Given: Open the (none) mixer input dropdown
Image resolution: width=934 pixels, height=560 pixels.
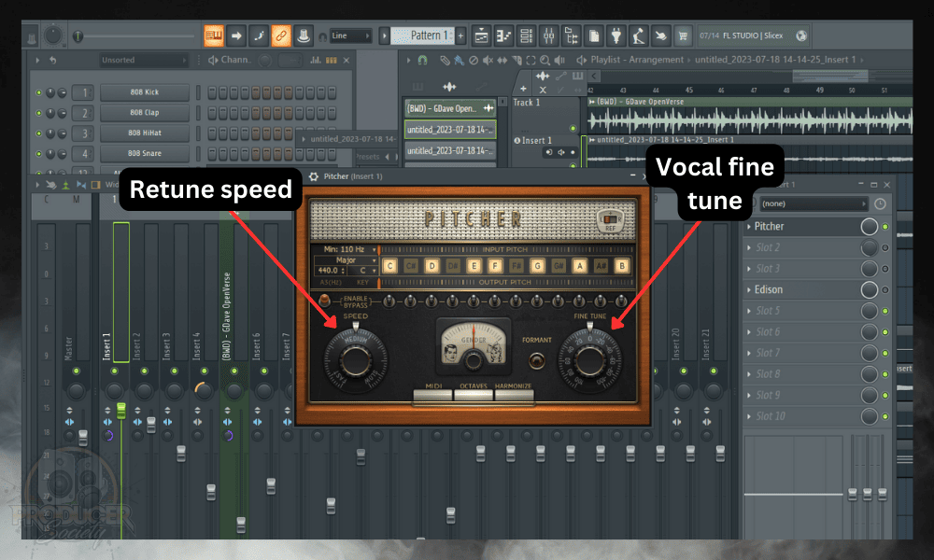Looking at the screenshot, I should pyautogui.click(x=814, y=203).
